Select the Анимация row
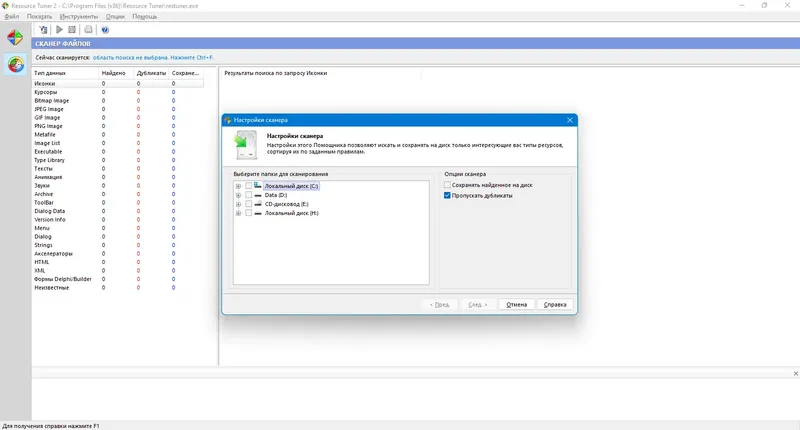 (117, 177)
